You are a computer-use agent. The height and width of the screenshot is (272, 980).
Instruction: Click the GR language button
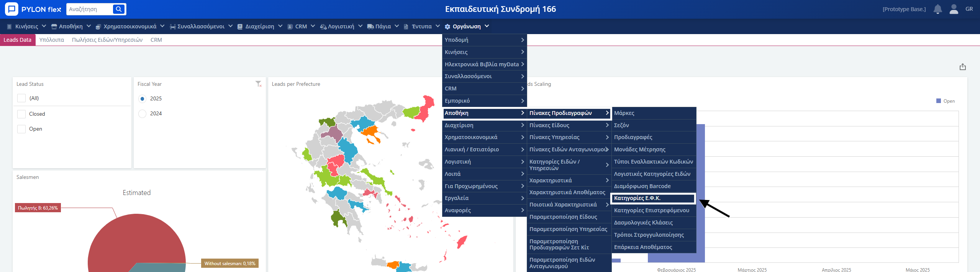[969, 9]
